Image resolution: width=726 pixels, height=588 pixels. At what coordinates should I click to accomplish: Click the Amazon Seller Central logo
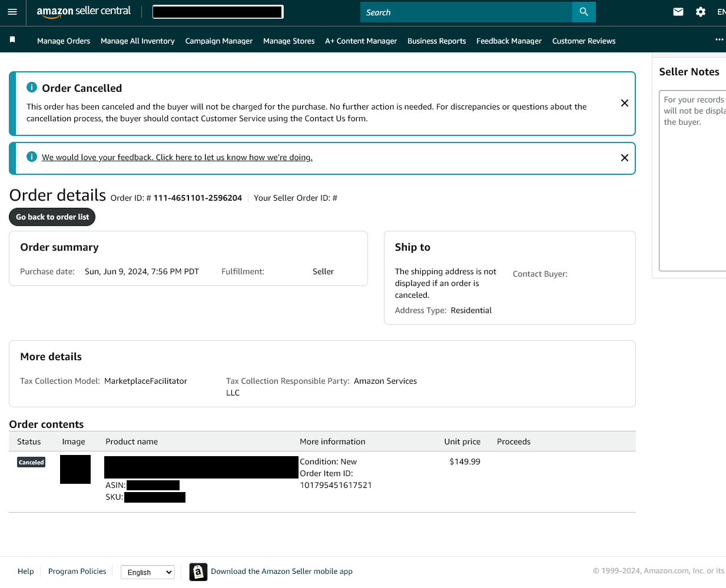84,12
